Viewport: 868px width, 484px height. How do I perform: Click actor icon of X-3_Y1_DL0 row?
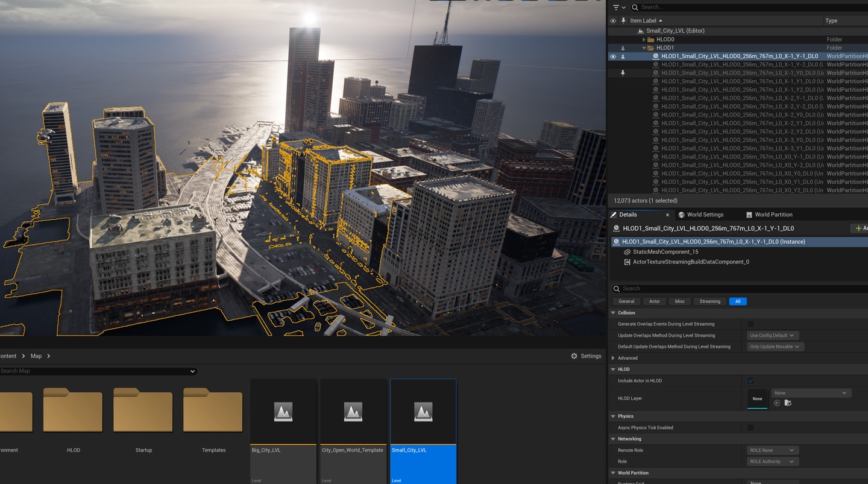656,148
